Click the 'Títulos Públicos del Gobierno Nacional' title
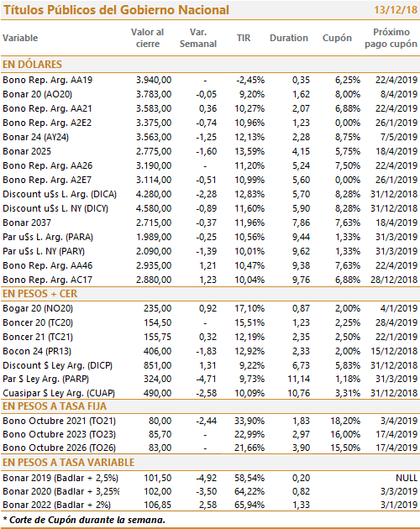This screenshot has height=529, width=420. pyautogui.click(x=116, y=10)
